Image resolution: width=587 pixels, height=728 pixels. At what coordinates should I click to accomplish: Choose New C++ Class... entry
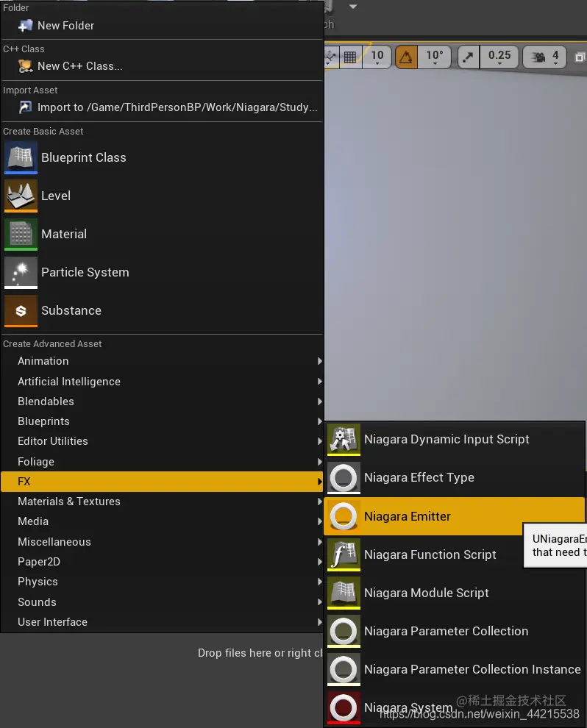[162, 66]
